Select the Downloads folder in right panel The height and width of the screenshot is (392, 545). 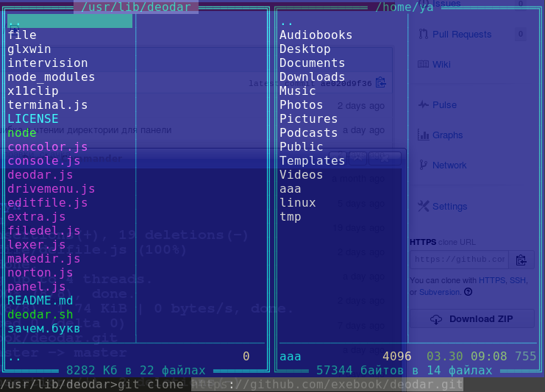point(313,76)
